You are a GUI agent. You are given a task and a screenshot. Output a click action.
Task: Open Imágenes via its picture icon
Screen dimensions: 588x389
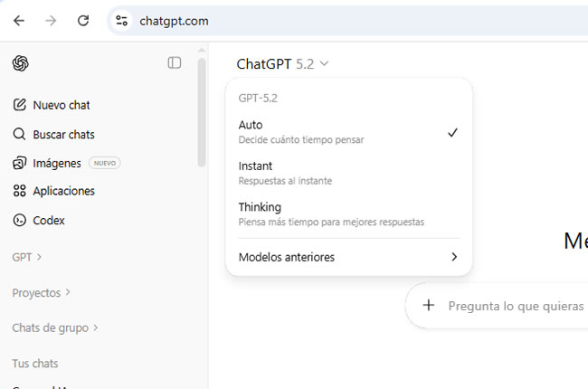[20, 164]
